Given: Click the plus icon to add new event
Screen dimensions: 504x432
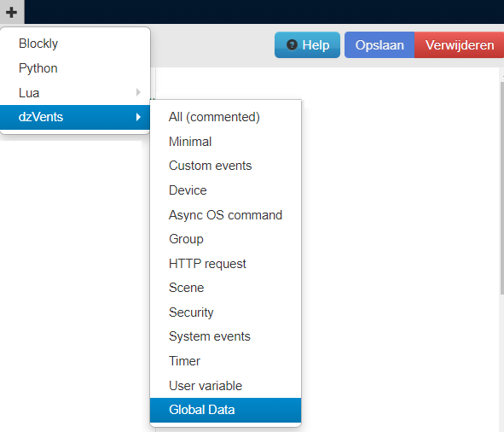Looking at the screenshot, I should point(12,12).
